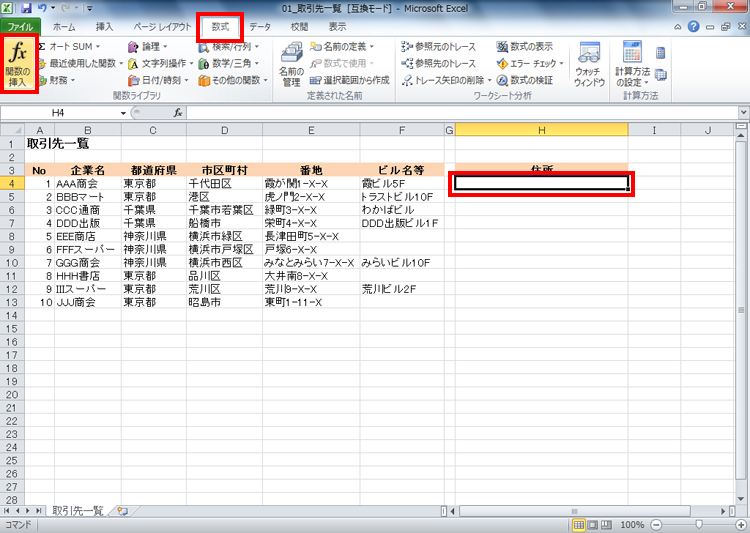Expand the formula bar
The width and height of the screenshot is (750, 533).
tap(743, 113)
